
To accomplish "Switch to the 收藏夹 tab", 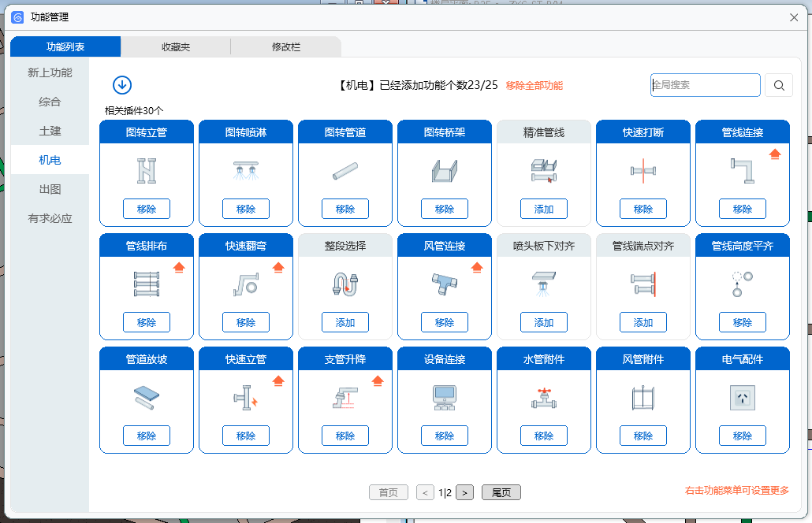I will (176, 47).
